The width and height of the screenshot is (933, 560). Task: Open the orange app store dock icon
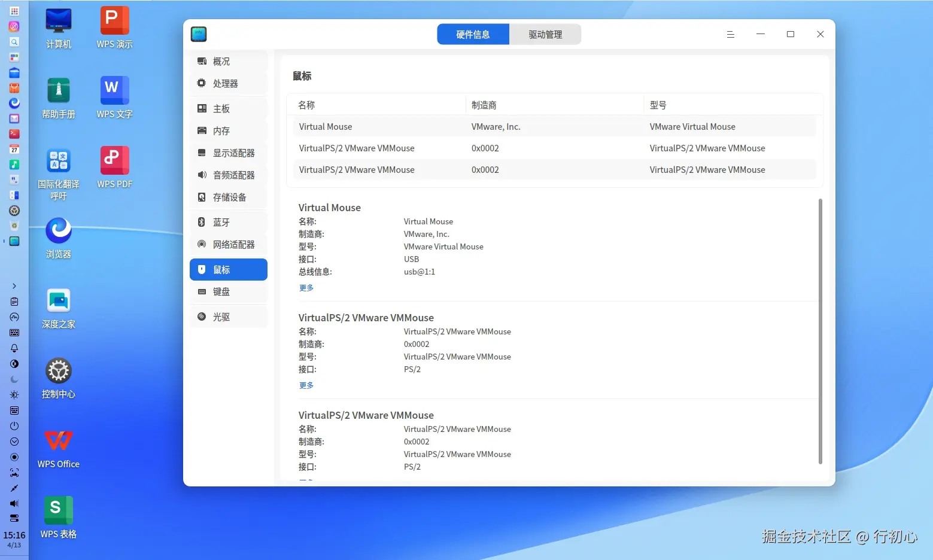pyautogui.click(x=14, y=88)
